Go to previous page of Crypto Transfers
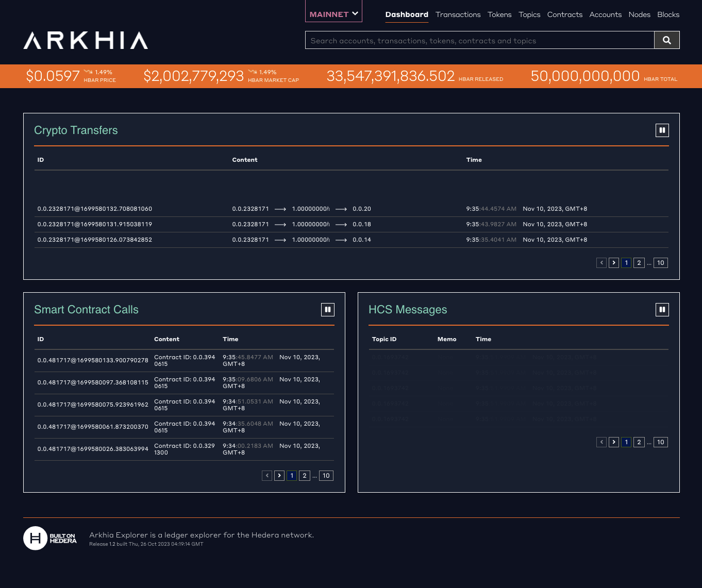The image size is (702, 588). coord(601,263)
